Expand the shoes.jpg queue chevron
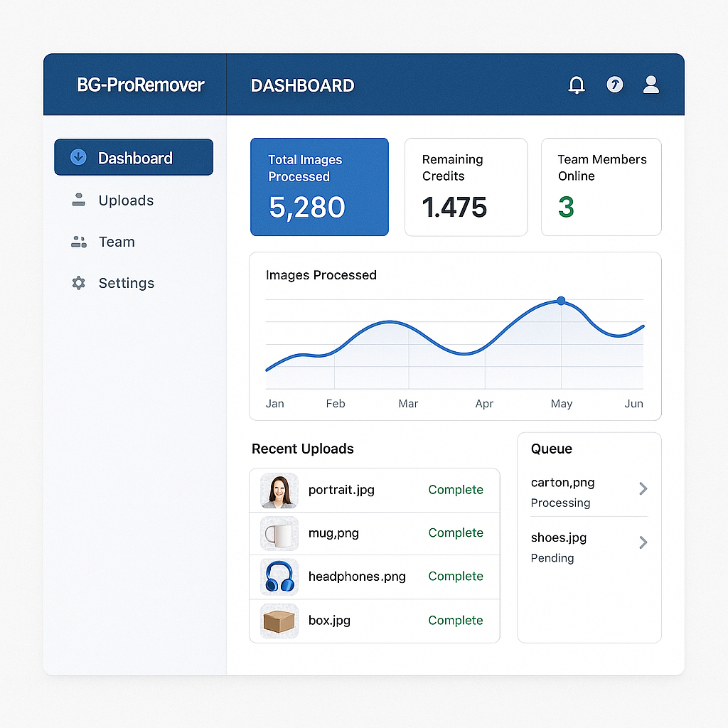728x728 pixels. (x=643, y=542)
